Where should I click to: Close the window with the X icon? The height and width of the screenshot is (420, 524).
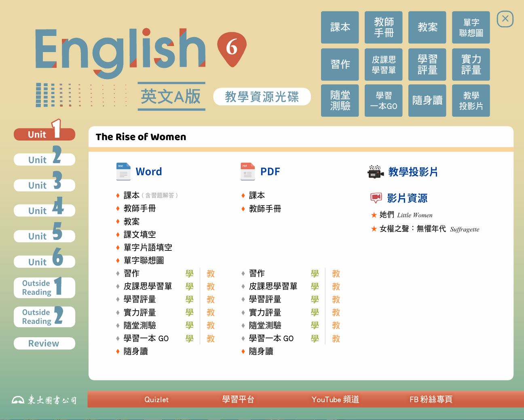[505, 19]
